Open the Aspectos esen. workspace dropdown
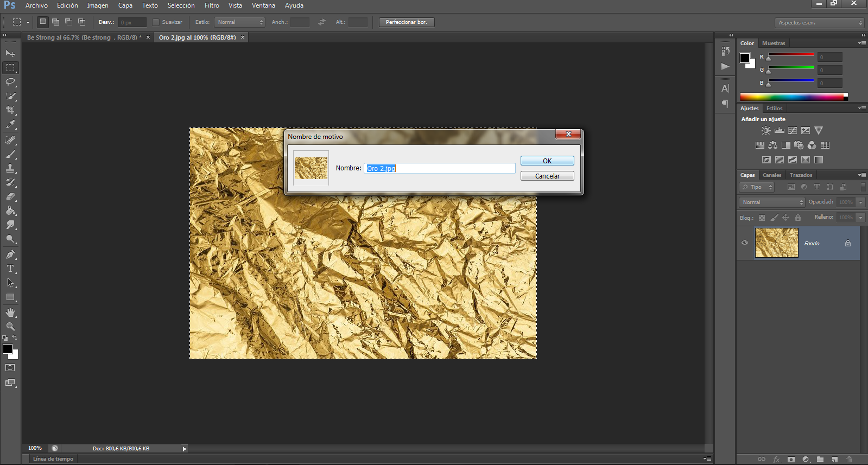 point(819,23)
